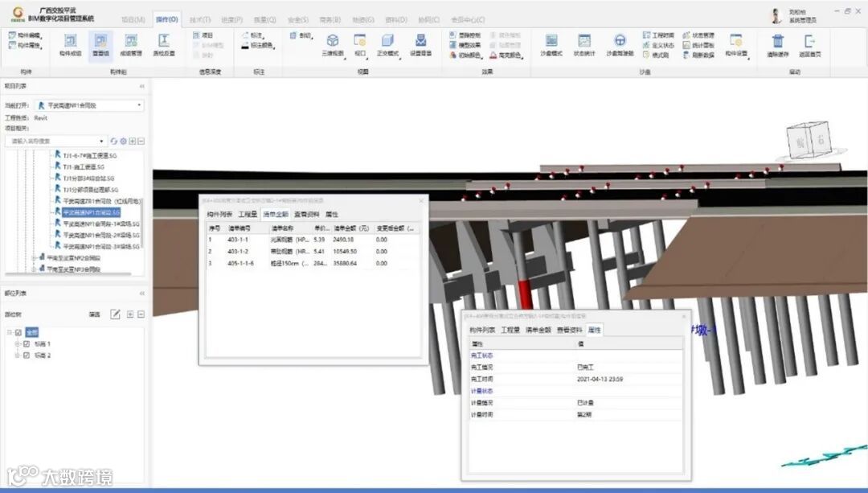Viewport: 868px width, 493px height.
Task: Collapse the 部位列表 panel with double chevron
Action: (x=142, y=294)
